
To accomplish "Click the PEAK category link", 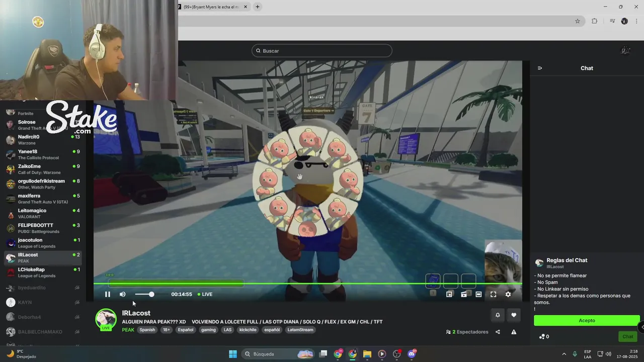I will 128,330.
